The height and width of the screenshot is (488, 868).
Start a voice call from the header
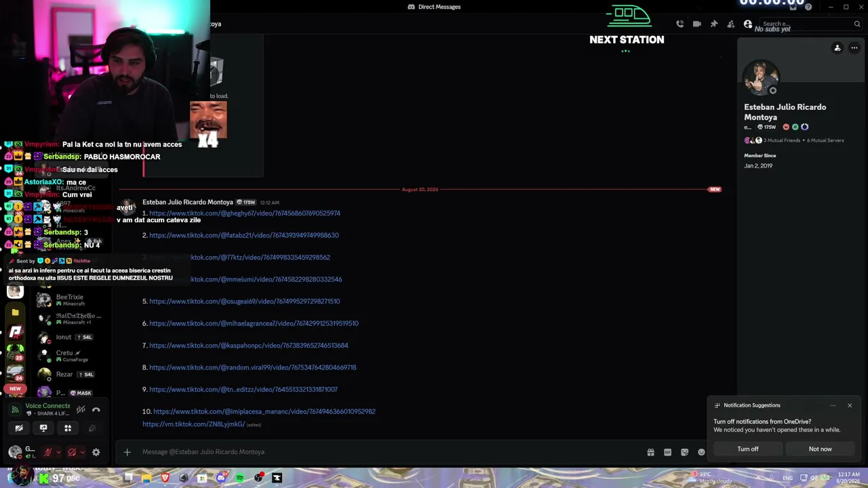tap(680, 24)
